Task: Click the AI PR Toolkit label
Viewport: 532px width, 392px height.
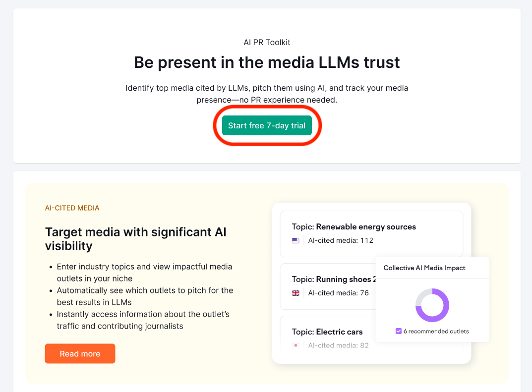Action: (267, 43)
